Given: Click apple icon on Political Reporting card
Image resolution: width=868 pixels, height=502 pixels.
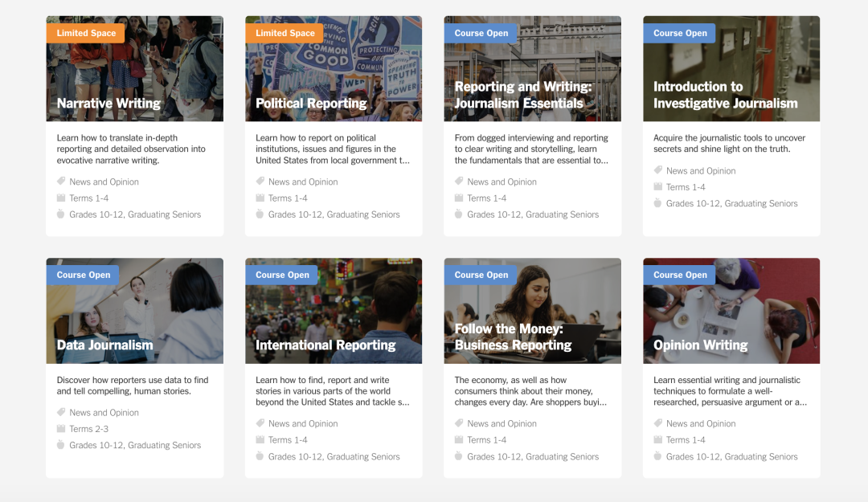Looking at the screenshot, I should click(x=260, y=214).
